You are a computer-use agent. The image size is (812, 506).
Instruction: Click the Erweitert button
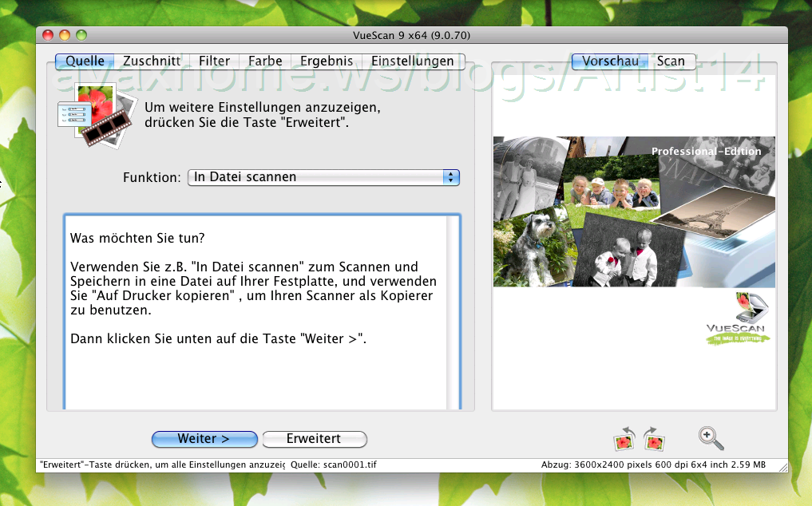pos(315,439)
